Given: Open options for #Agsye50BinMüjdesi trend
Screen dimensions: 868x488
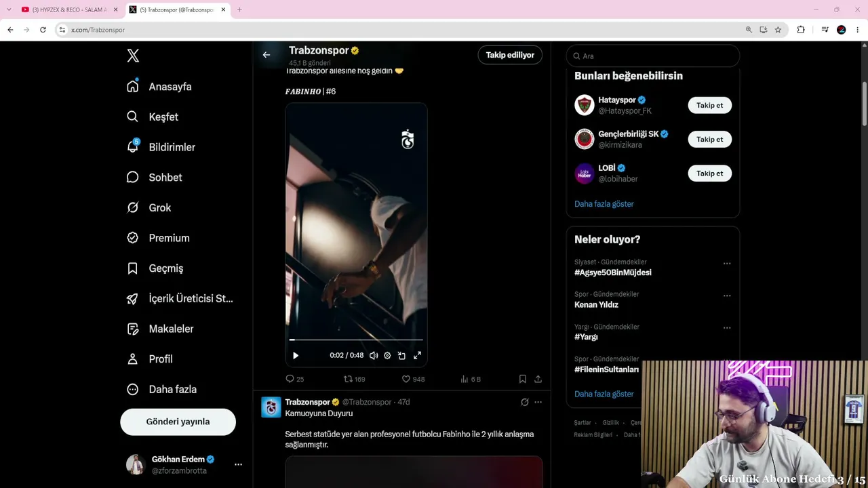Looking at the screenshot, I should pyautogui.click(x=727, y=263).
